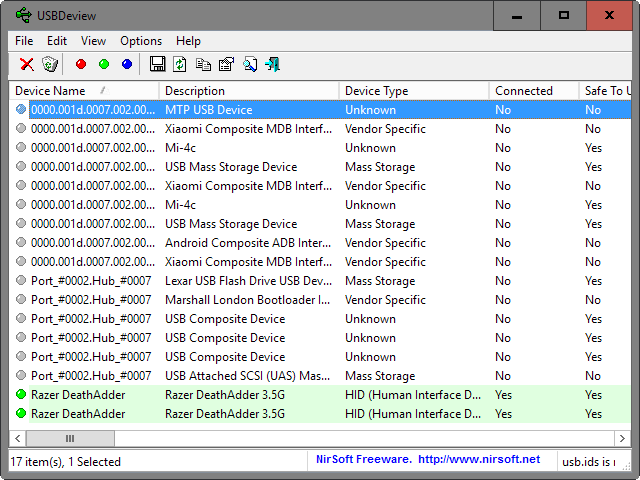This screenshot has width=640, height=480.
Task: Select the Android Composite ADB Inter... row
Action: [320, 243]
